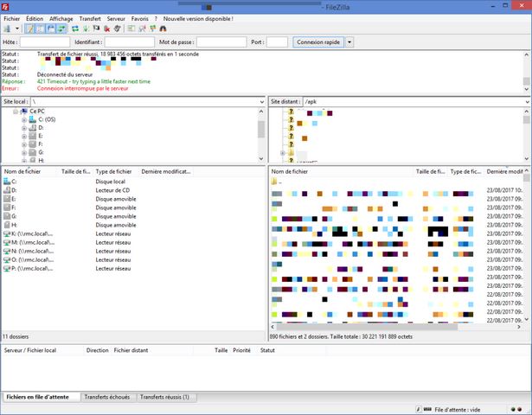The width and height of the screenshot is (532, 415).
Task: Toggle the message log display
Action: pyautogui.click(x=28, y=29)
